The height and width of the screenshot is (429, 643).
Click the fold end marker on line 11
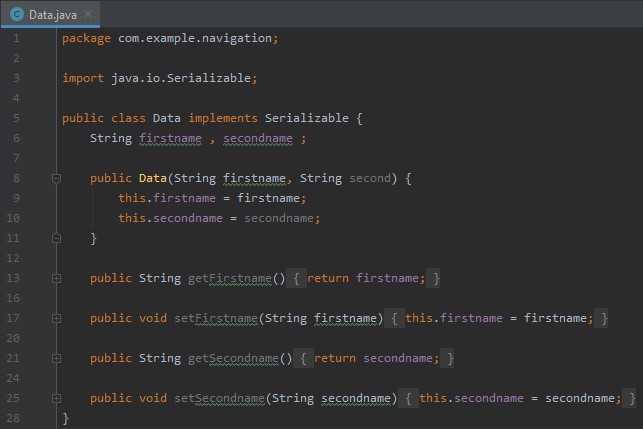pos(57,238)
